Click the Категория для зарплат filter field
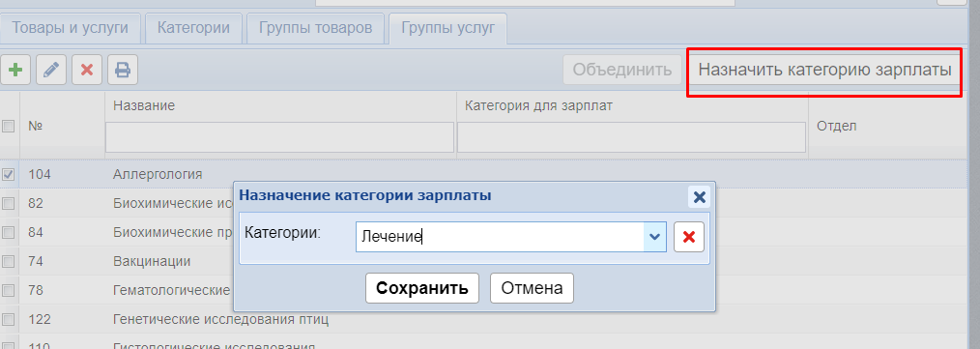The image size is (980, 349). tap(631, 137)
